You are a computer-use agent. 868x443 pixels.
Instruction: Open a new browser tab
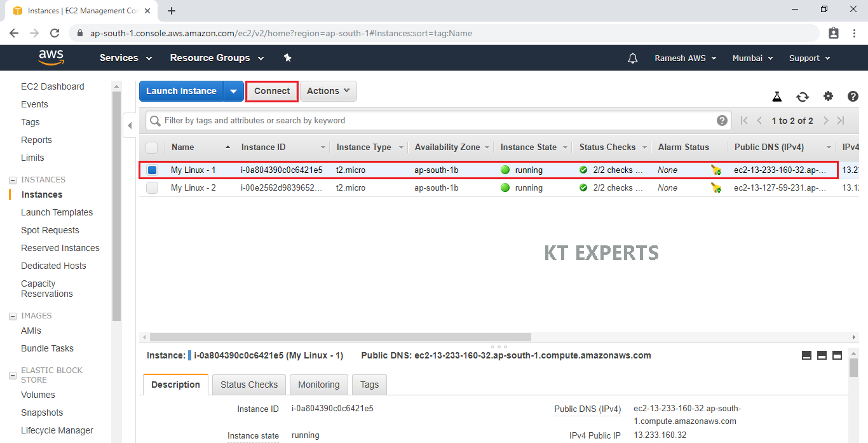[172, 11]
